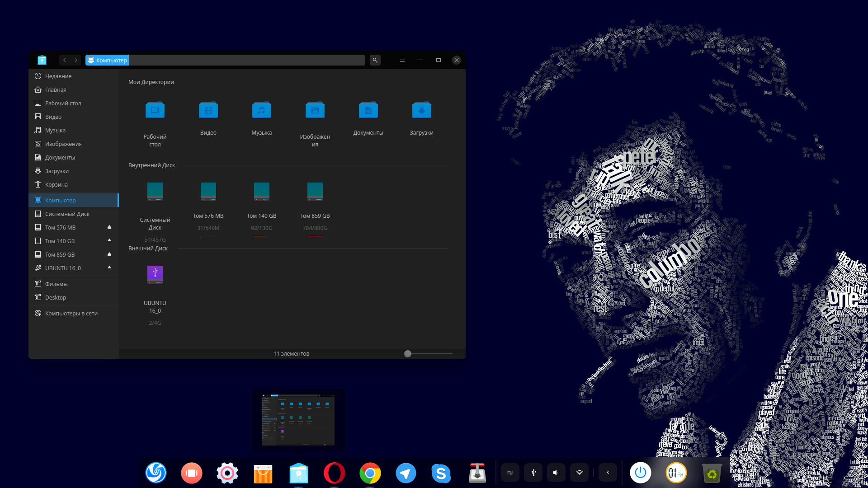Go back with the left arrow button
The height and width of the screenshot is (488, 868).
65,60
